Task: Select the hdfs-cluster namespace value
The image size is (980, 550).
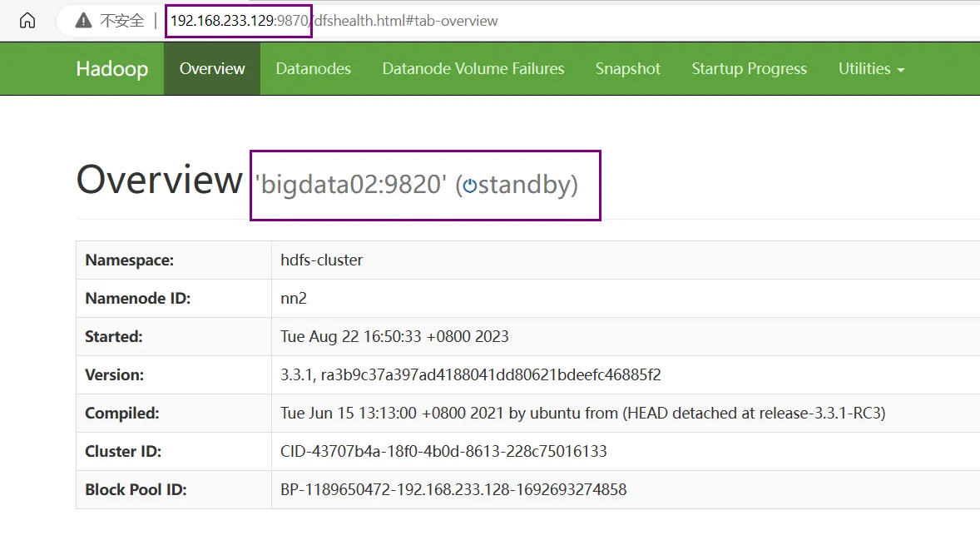Action: [x=321, y=260]
